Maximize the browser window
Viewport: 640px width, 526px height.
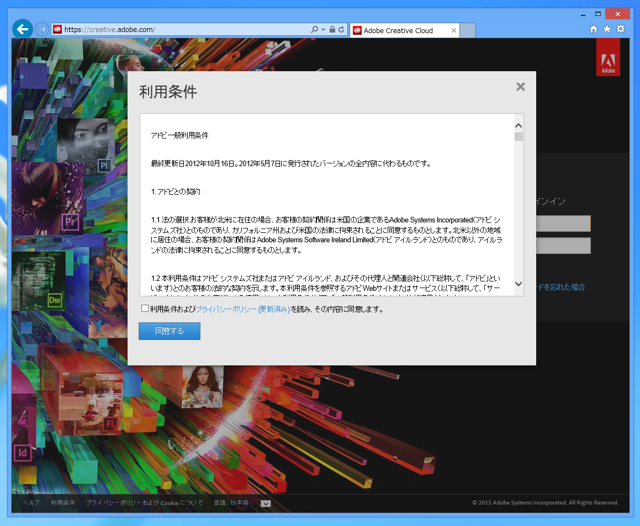pyautogui.click(x=598, y=14)
